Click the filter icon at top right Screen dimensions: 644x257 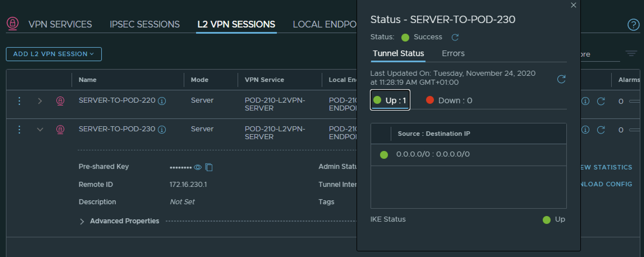click(631, 53)
